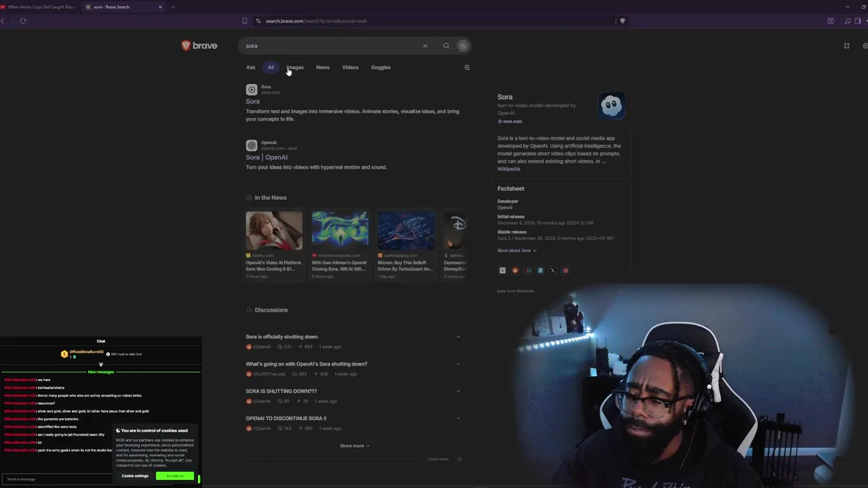Click the layout icon left of the settings gear
This screenshot has height=488, width=868.
pyautogui.click(x=846, y=45)
